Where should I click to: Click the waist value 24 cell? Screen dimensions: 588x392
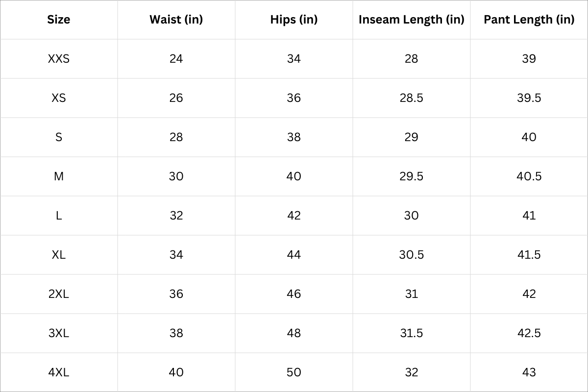pos(176,59)
